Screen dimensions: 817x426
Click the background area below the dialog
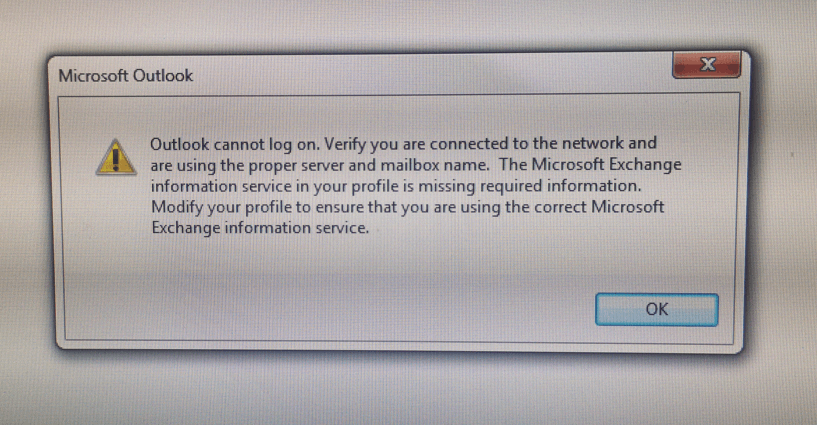tap(408, 391)
